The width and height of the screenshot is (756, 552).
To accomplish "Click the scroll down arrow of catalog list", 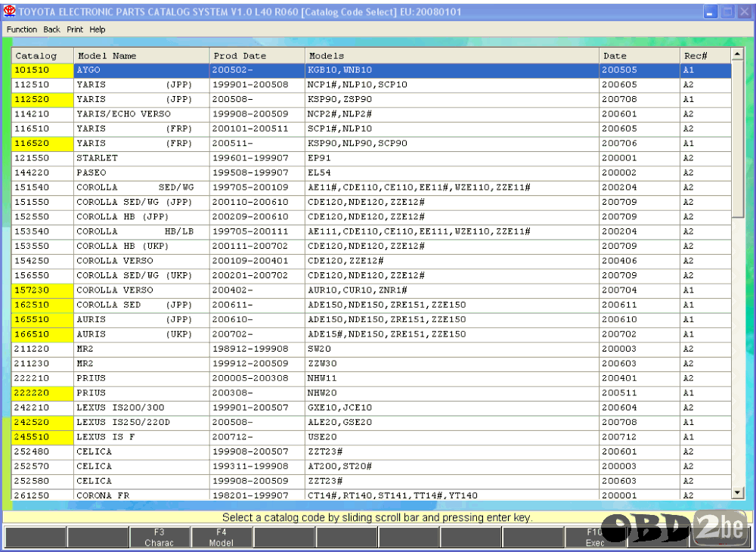I will tap(737, 492).
